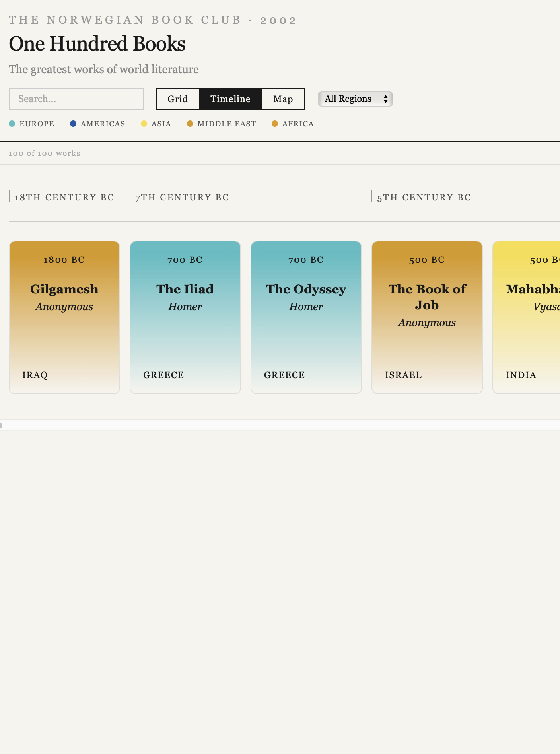560x754 pixels.
Task: Click the One Hundred Books heading
Action: [x=97, y=44]
